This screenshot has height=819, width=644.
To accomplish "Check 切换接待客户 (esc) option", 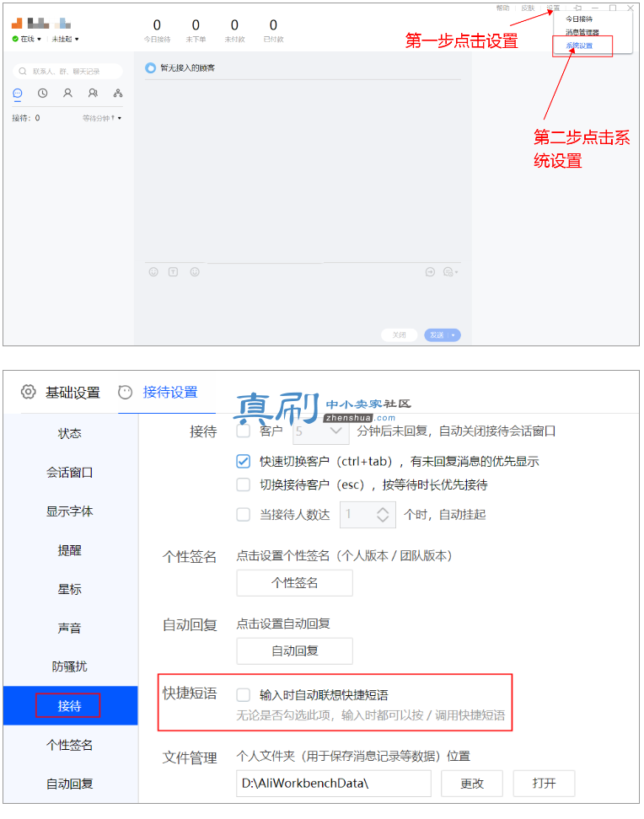I will pos(244,485).
